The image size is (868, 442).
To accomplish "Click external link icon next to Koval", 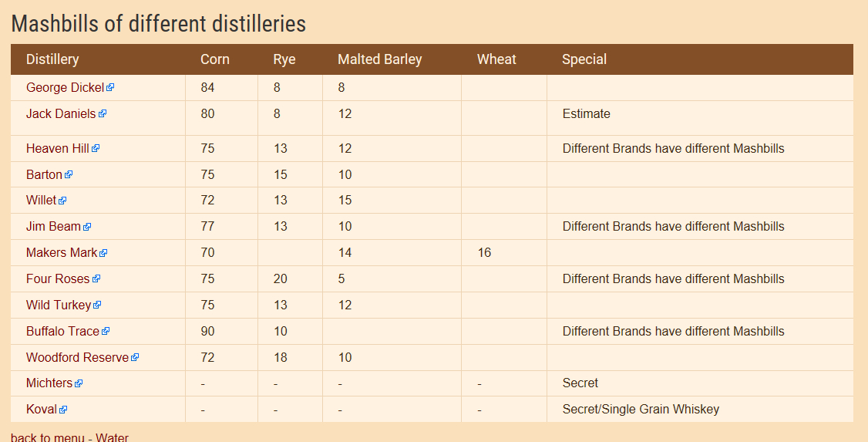I will [x=63, y=410].
